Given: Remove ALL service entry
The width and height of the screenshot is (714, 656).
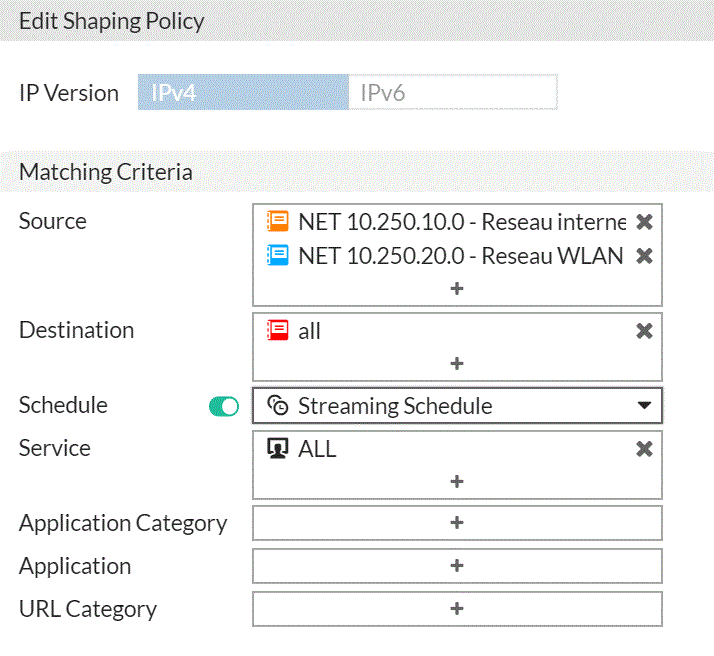Looking at the screenshot, I should point(644,450).
